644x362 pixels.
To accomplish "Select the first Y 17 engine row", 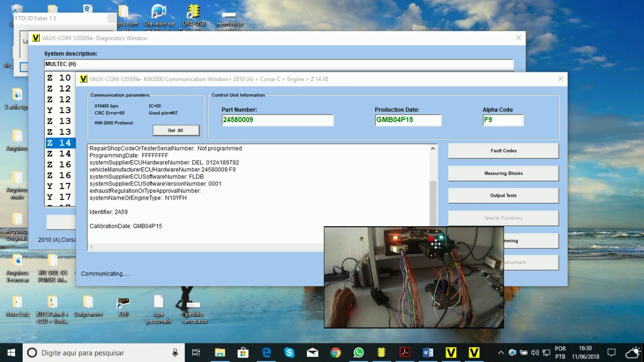I will (60, 186).
